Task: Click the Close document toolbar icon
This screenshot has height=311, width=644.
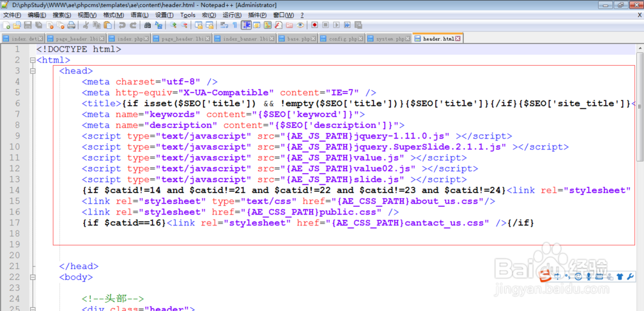Action: pos(50,25)
